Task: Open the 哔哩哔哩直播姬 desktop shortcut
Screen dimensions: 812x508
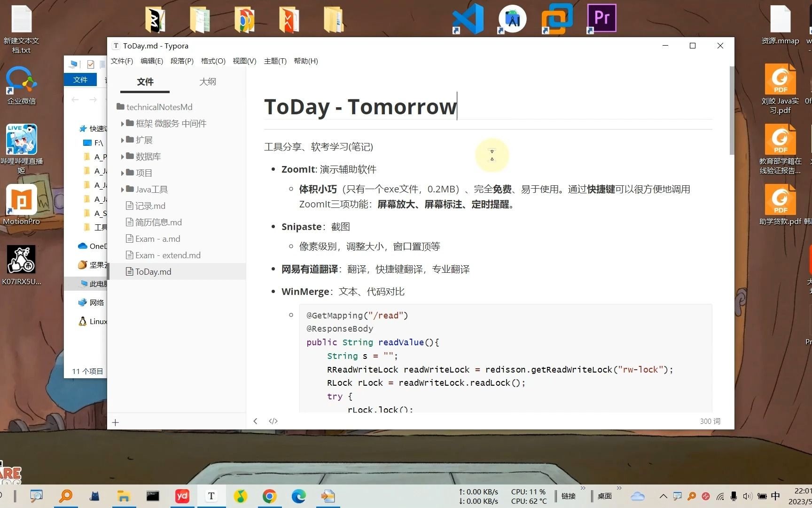Action: 21,149
